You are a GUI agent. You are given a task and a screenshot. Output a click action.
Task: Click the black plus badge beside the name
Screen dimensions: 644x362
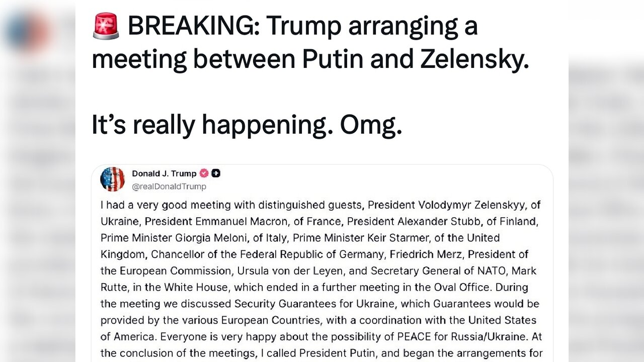[x=216, y=173]
